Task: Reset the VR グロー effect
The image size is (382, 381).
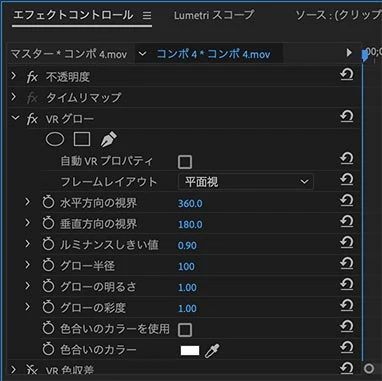Action: (x=347, y=117)
